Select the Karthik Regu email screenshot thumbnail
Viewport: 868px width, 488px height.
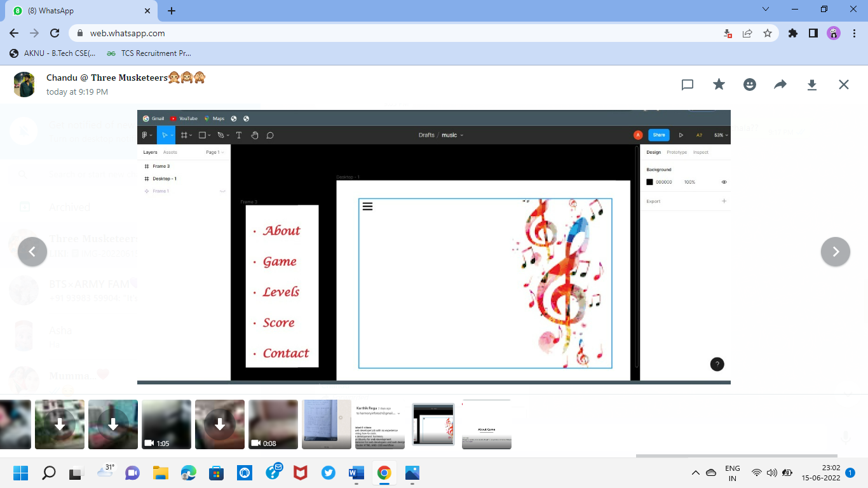[380, 424]
